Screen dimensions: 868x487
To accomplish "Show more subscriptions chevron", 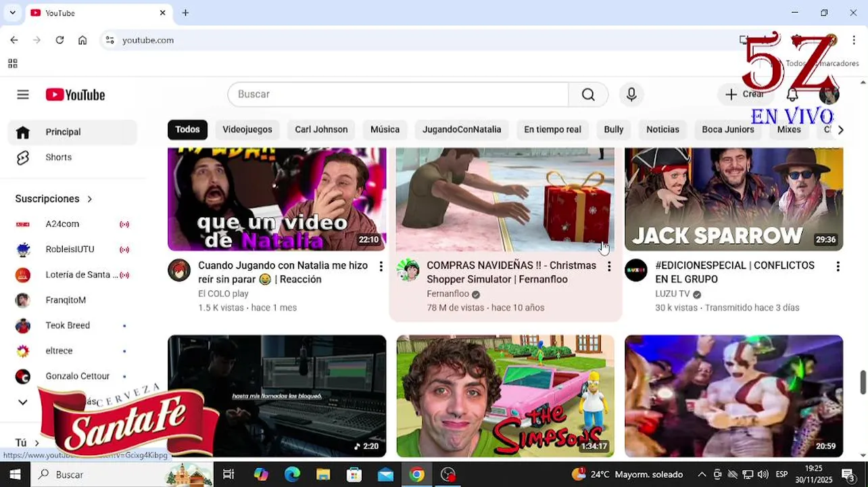I will tap(22, 402).
